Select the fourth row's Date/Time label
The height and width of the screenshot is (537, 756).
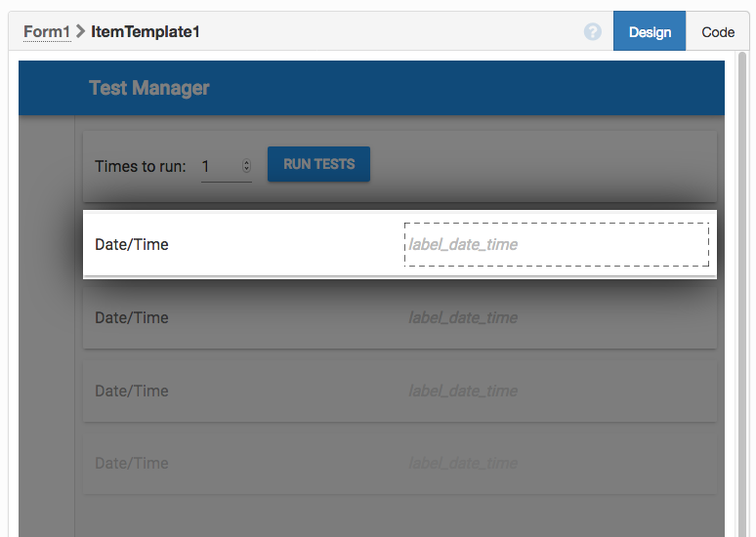(132, 463)
